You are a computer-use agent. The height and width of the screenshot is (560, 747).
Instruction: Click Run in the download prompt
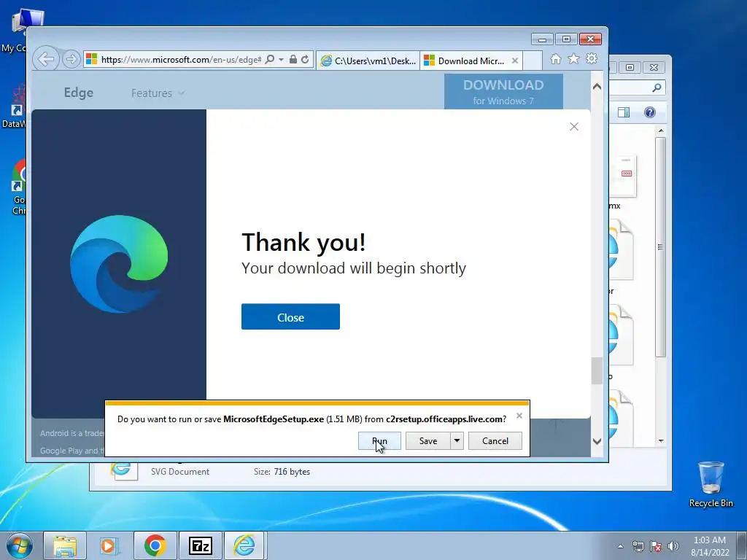[379, 441]
